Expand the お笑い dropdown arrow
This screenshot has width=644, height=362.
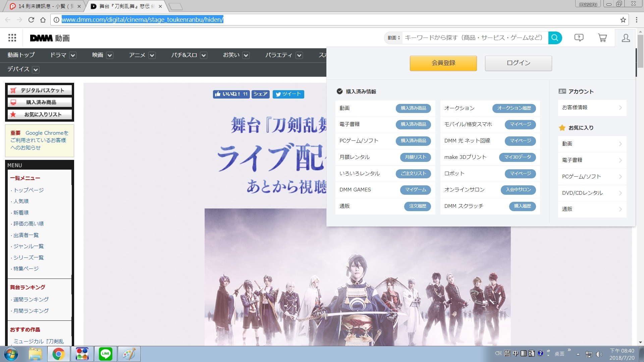click(246, 55)
